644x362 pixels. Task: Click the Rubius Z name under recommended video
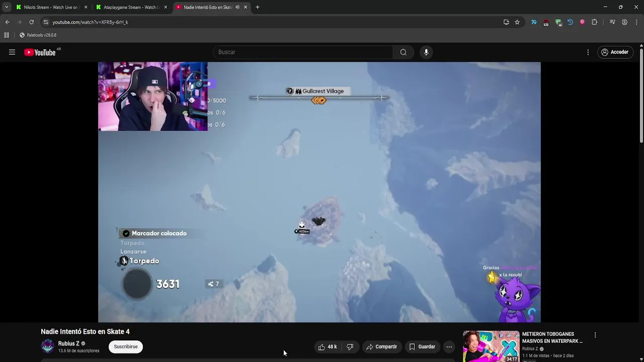click(x=530, y=349)
